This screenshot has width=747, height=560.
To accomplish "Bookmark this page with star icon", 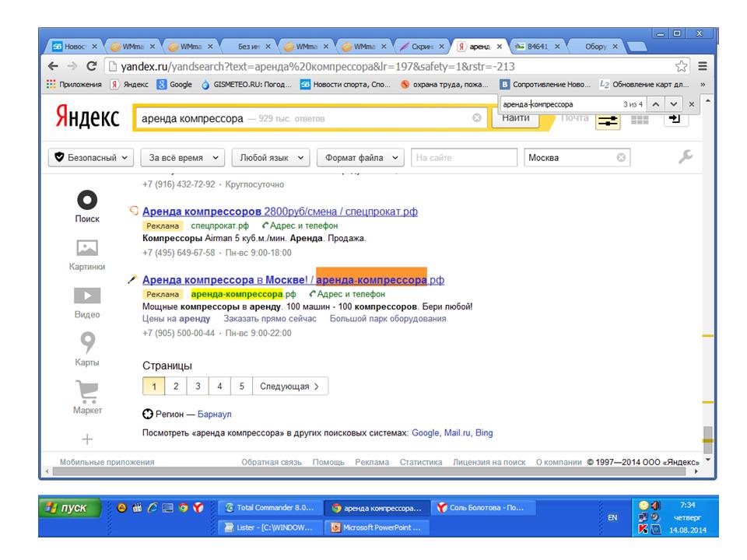I will point(682,66).
